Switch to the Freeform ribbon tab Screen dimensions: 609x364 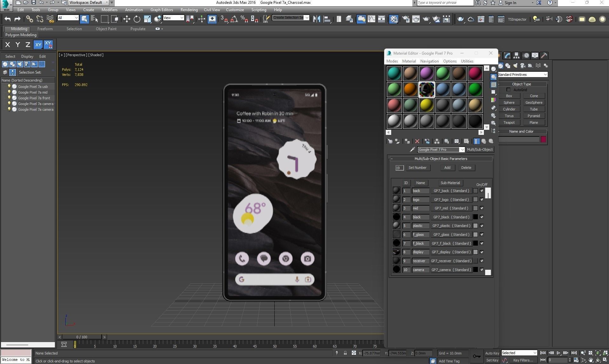pos(45,29)
